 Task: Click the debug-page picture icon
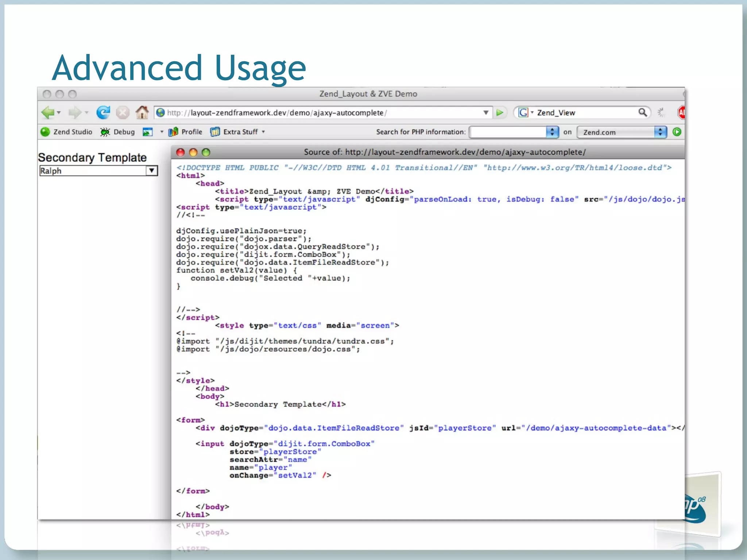pyautogui.click(x=147, y=132)
